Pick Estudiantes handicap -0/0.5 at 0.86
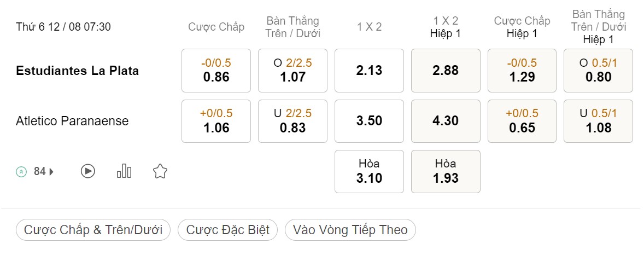The image size is (644, 255). 216,71
